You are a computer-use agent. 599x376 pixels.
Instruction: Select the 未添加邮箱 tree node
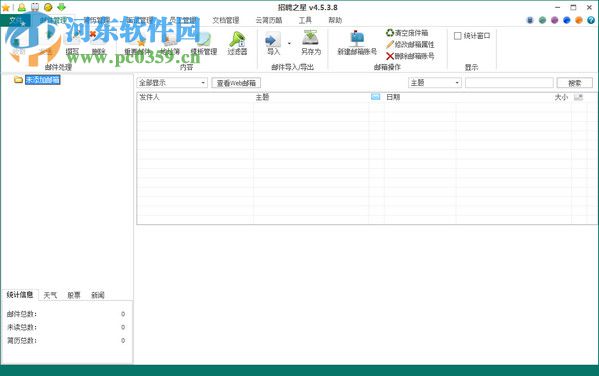tap(42, 79)
